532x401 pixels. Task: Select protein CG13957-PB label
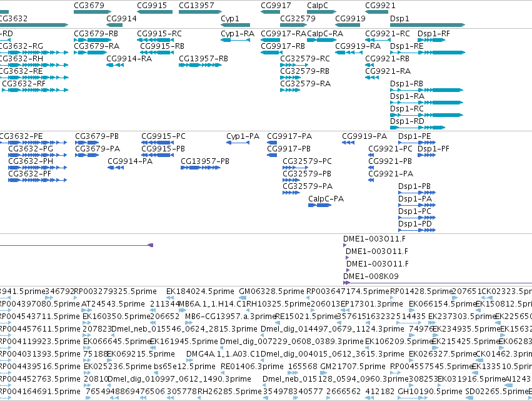[205, 161]
